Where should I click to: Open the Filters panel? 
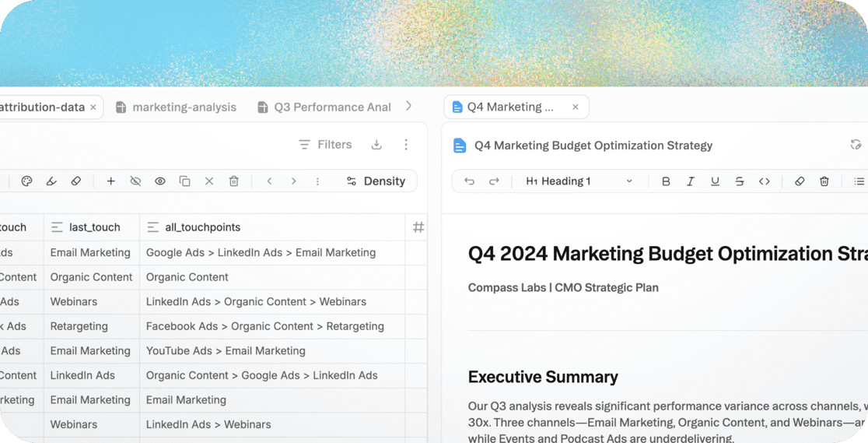(325, 145)
